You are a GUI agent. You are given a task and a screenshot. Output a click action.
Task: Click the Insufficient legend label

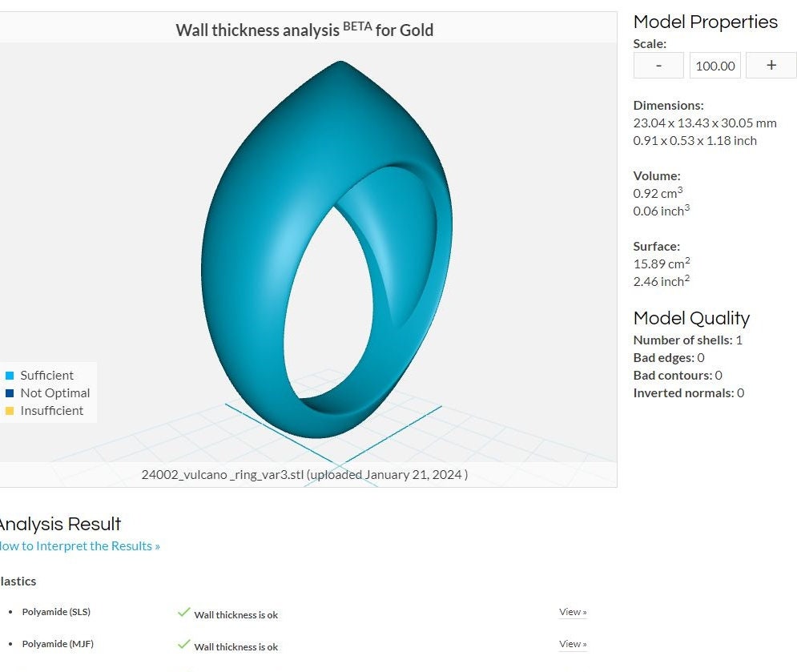52,411
